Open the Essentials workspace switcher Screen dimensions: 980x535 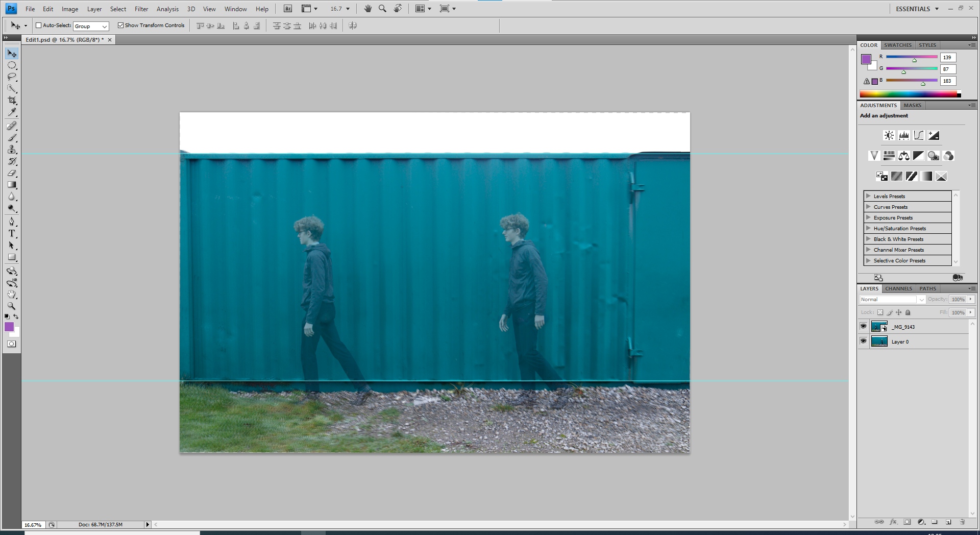point(917,9)
